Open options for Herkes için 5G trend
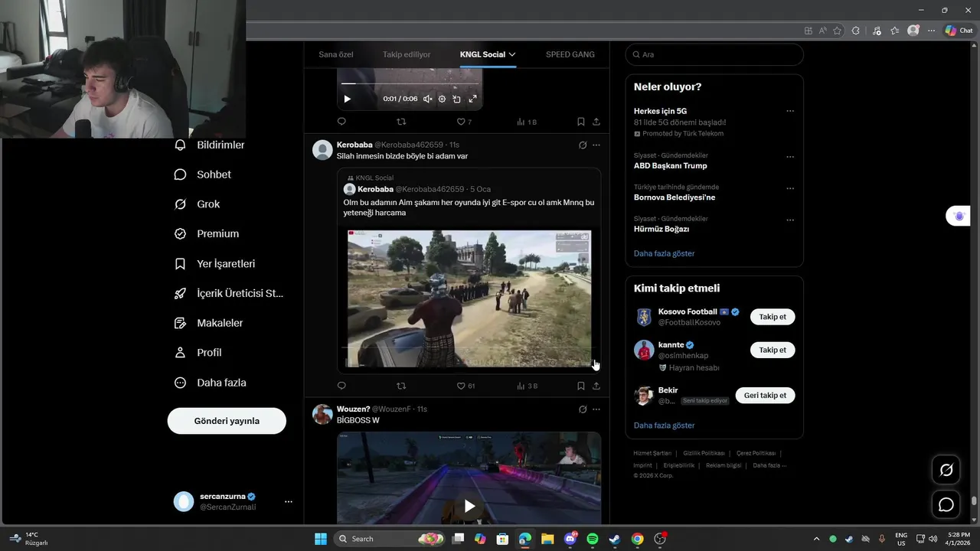Image resolution: width=980 pixels, height=551 pixels. 790,111
